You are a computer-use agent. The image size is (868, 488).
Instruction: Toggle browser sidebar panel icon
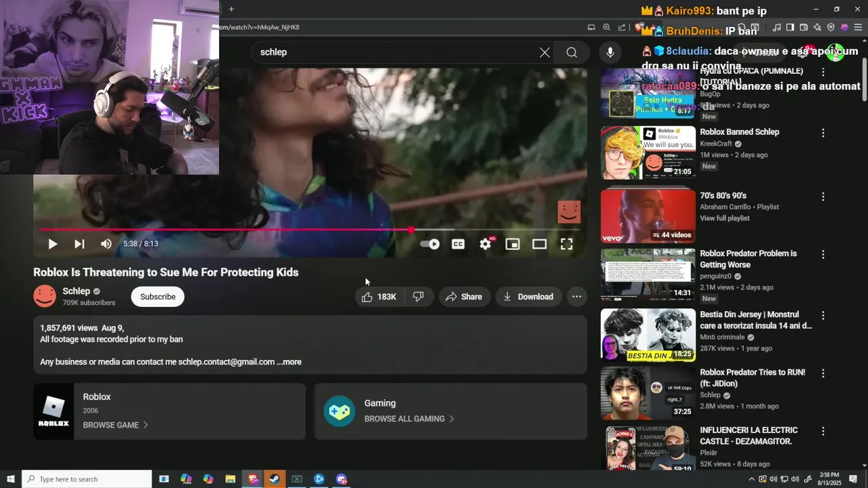pos(790,27)
